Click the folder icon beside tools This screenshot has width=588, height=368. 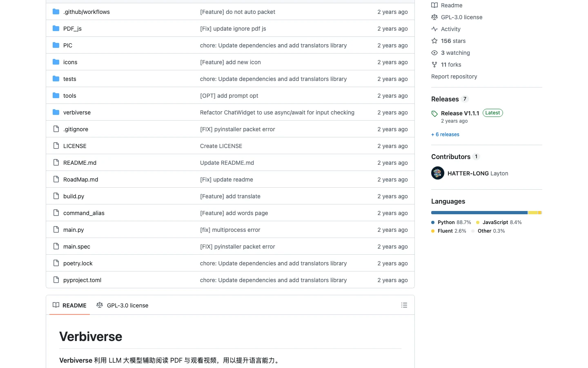click(56, 96)
